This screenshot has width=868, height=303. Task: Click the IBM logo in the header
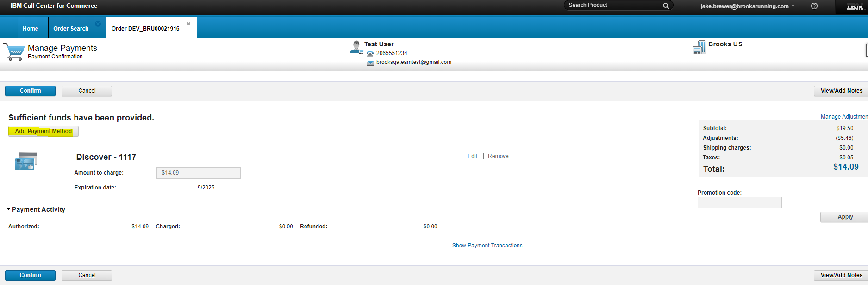tap(855, 6)
